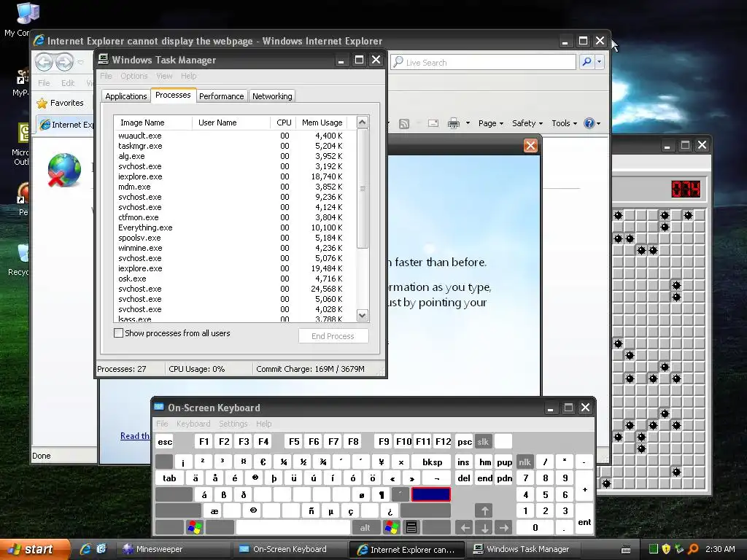Click the RSS feeds icon in IE toolbar
The height and width of the screenshot is (560, 747).
pos(404,124)
